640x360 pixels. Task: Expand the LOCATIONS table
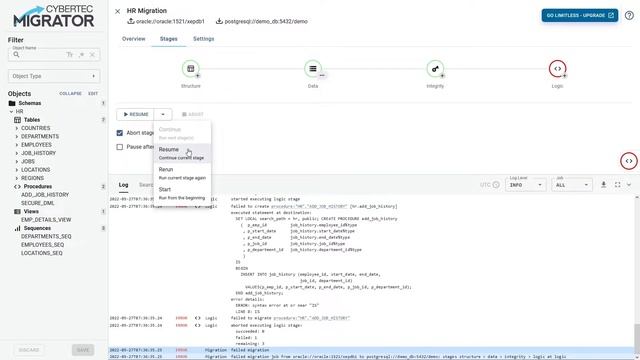pos(17,170)
